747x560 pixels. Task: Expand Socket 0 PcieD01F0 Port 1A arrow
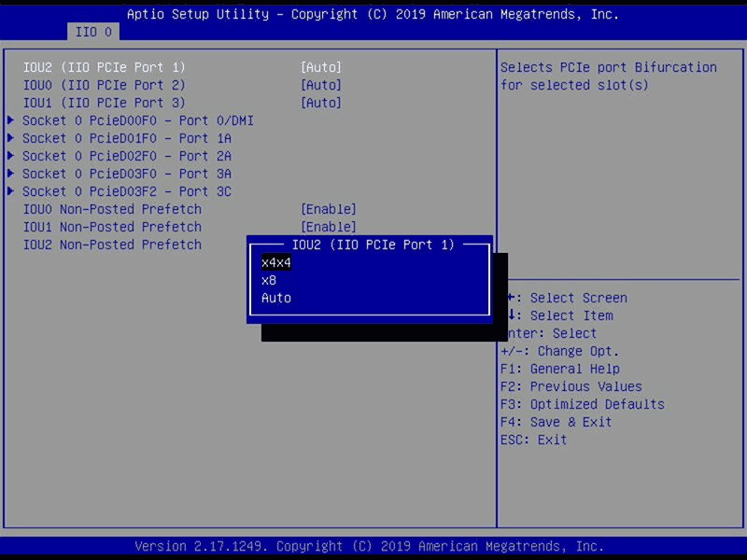(11, 138)
